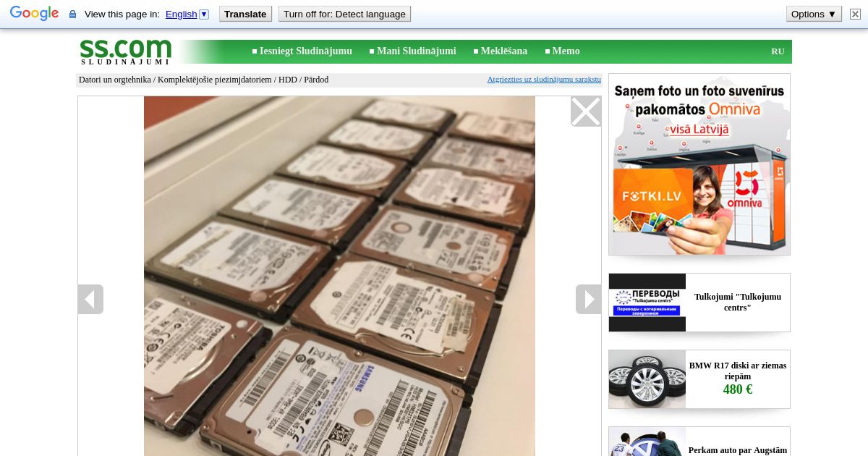Viewport: 868px width, 456px height.
Task: Open the Options dropdown
Action: point(814,14)
